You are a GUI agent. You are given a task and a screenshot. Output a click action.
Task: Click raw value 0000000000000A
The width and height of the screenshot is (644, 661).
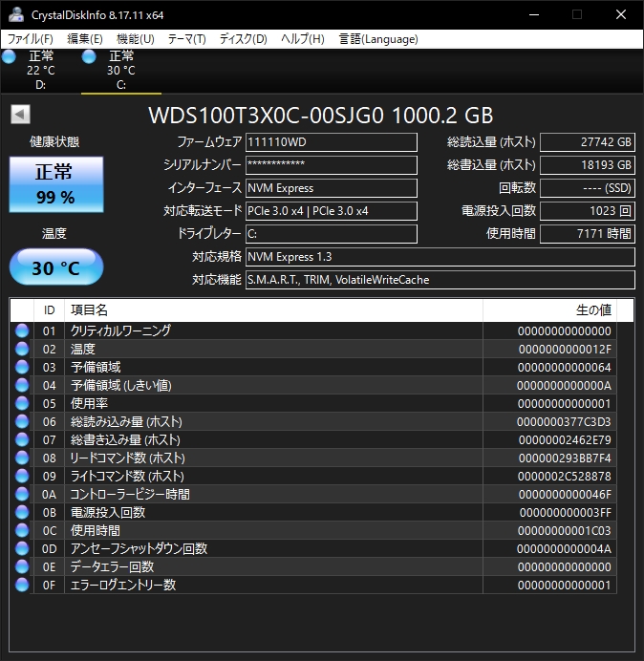coord(565,385)
